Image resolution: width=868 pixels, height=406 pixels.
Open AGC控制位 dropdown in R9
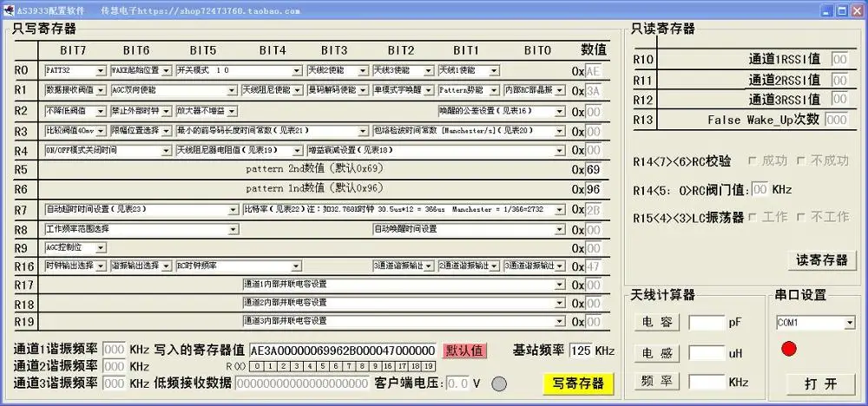tap(76, 248)
